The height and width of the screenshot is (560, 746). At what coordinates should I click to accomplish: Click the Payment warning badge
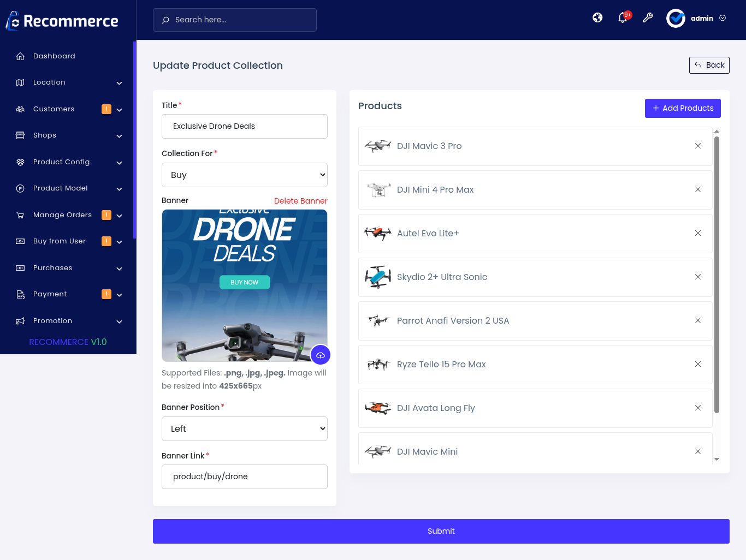[x=106, y=294]
